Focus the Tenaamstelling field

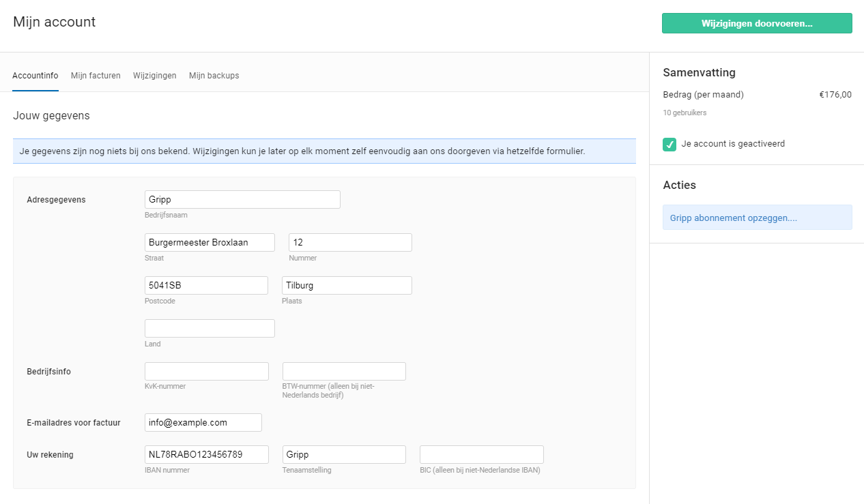click(x=344, y=455)
